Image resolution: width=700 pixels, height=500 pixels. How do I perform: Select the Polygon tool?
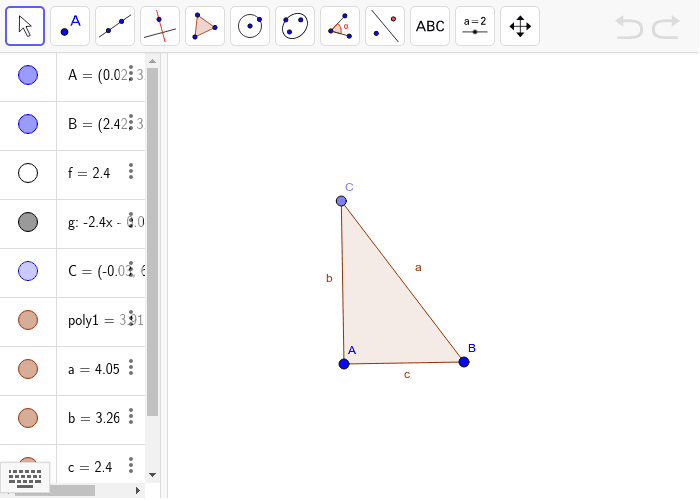[x=205, y=26]
